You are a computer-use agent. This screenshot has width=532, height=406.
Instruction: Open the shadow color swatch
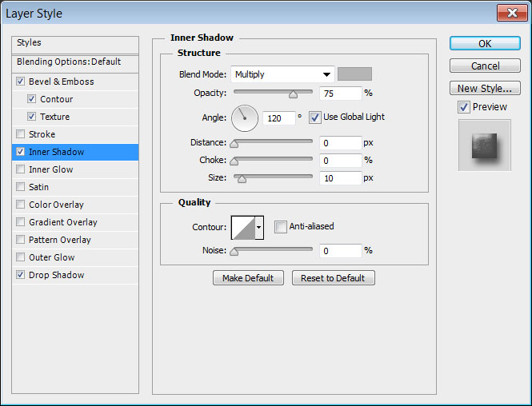coord(354,74)
